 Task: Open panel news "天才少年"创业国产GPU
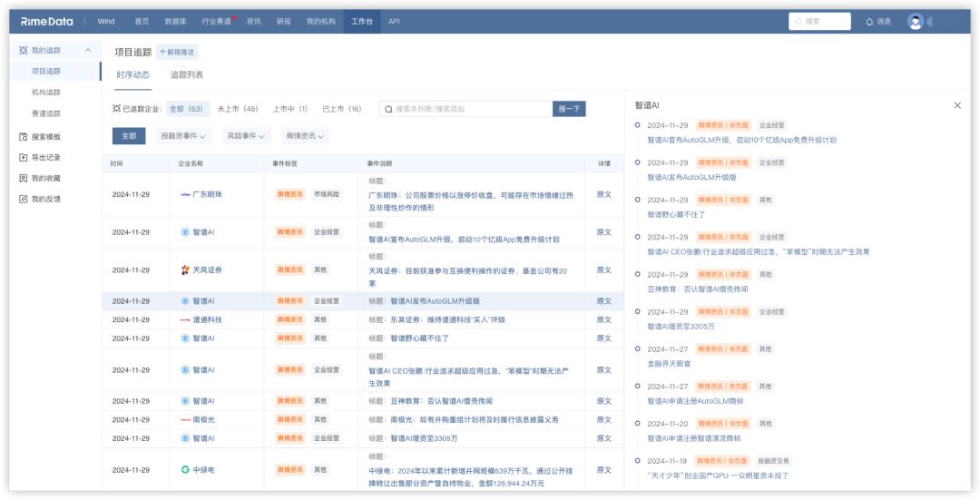[x=718, y=475]
